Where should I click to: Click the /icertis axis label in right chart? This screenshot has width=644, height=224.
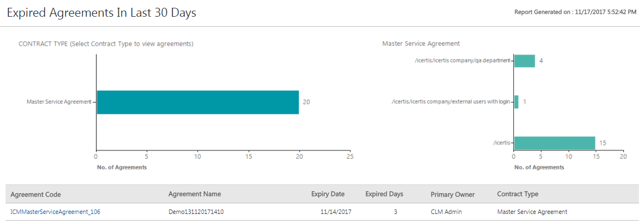502,143
